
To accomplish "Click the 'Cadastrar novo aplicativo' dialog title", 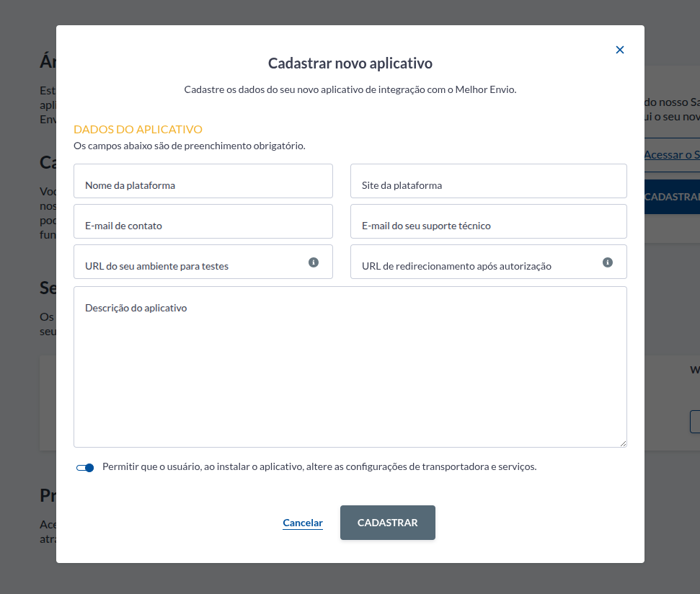I will click(350, 63).
